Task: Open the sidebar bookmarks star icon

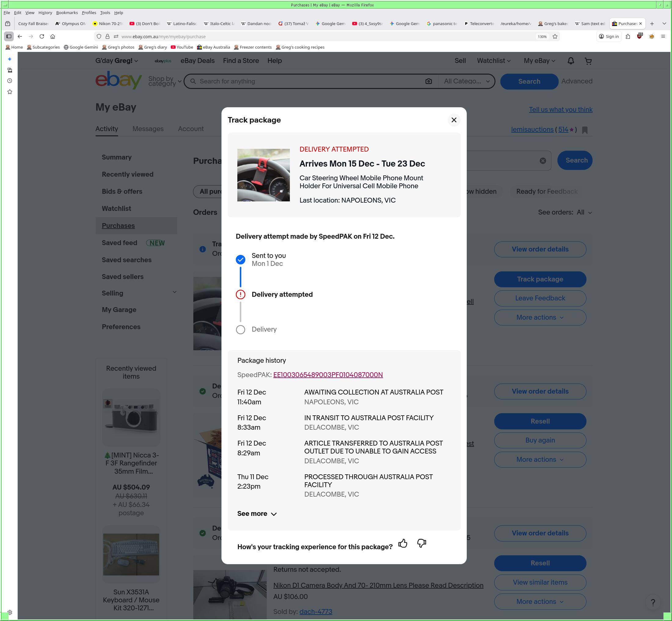Action: point(10,92)
